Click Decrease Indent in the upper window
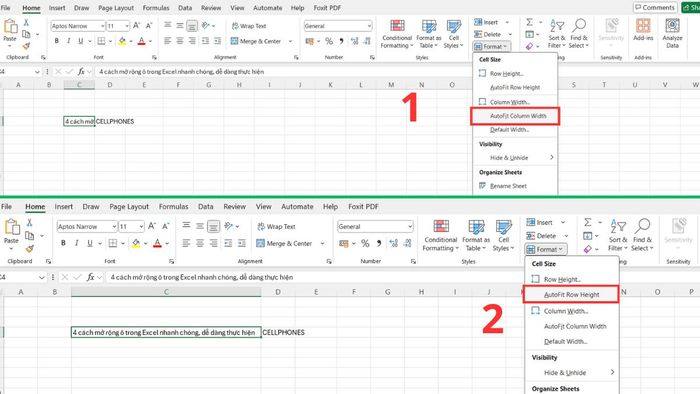 click(205, 41)
